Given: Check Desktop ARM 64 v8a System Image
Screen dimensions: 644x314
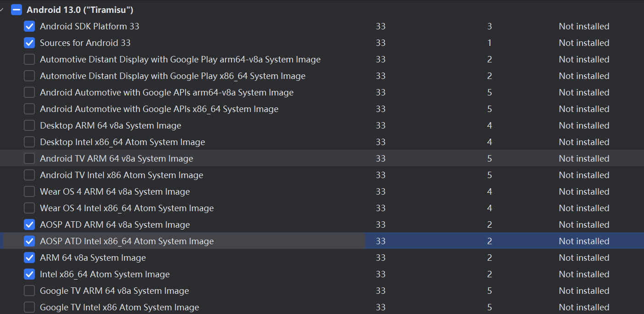Looking at the screenshot, I should (29, 125).
